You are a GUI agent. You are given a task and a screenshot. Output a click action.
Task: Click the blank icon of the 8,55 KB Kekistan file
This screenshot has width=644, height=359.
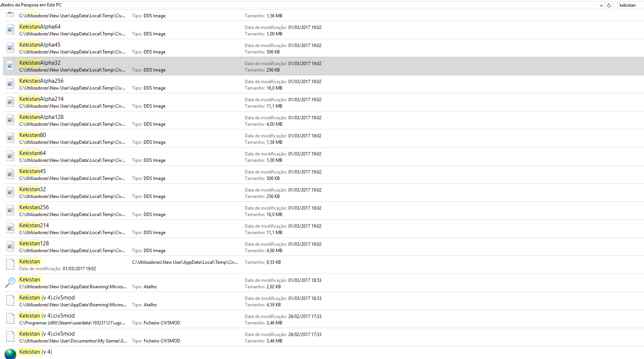pyautogui.click(x=11, y=265)
